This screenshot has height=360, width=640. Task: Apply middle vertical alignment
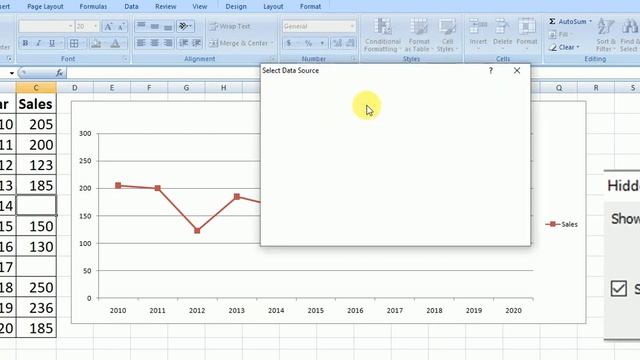point(155,26)
